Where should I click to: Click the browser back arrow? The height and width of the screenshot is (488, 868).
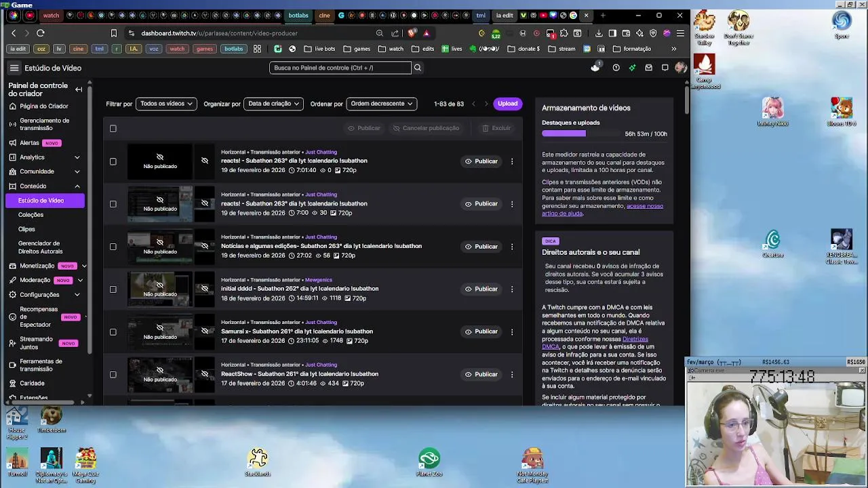tap(14, 33)
